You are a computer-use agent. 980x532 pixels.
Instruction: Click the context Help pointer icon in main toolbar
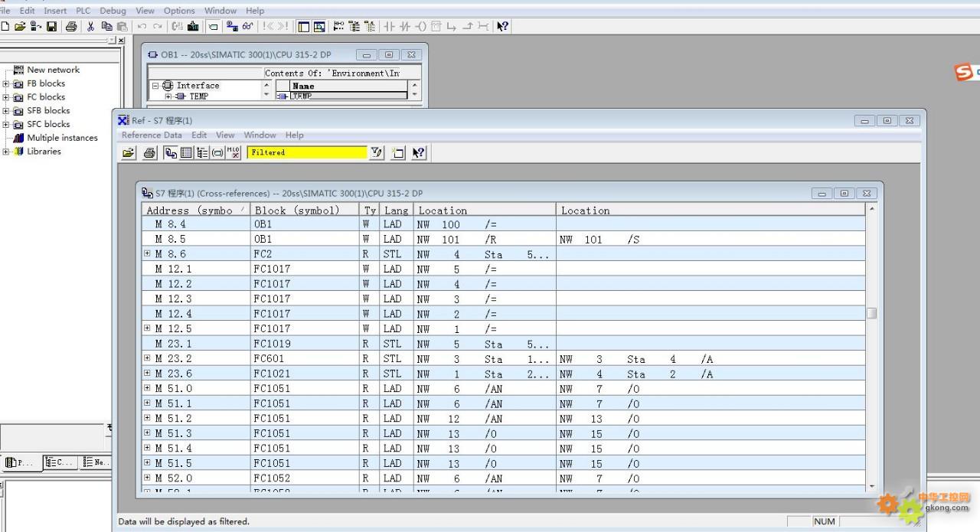[502, 26]
